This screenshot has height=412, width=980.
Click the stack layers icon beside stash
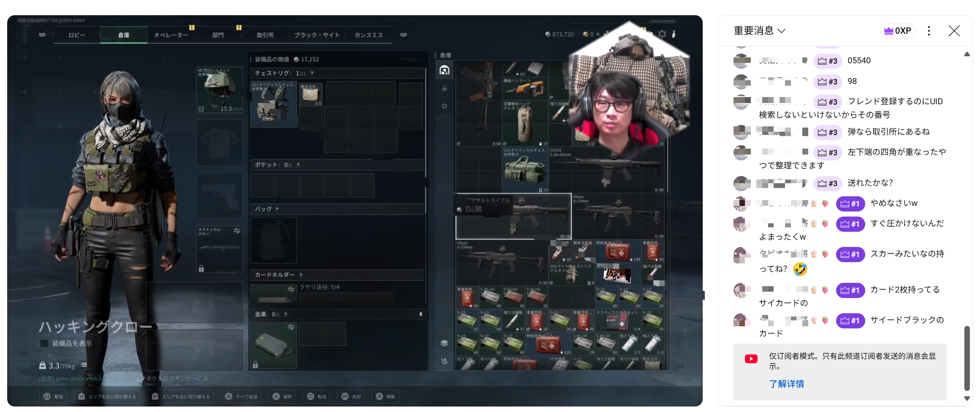(x=444, y=343)
